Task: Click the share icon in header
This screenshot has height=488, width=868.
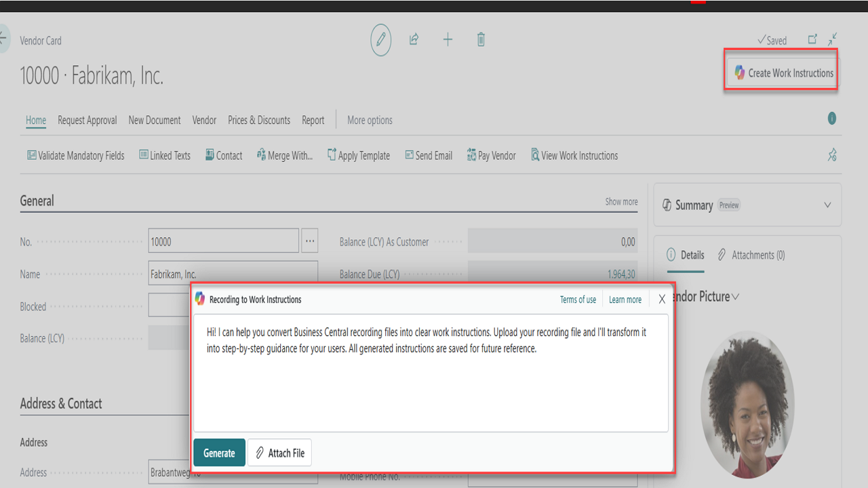Action: 414,39
